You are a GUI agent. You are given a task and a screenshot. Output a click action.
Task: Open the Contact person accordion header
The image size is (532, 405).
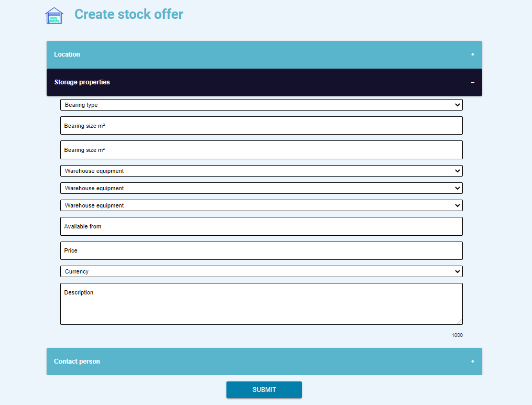point(264,362)
